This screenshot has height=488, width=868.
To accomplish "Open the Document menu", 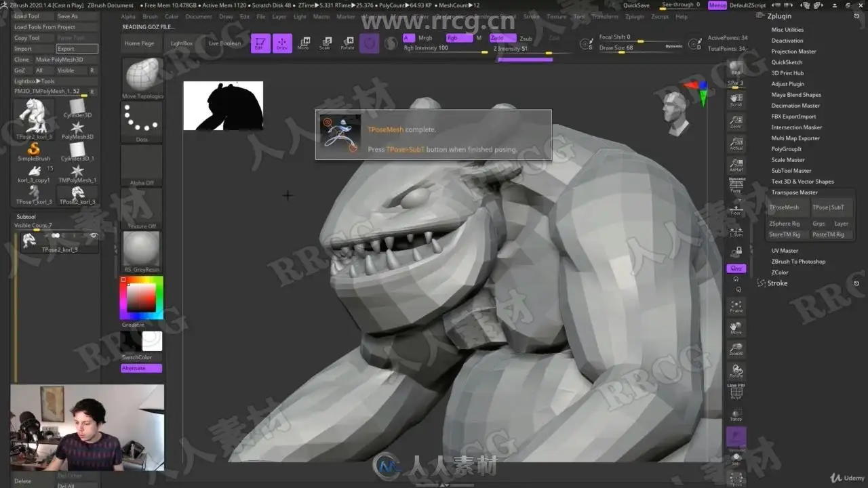I will click(x=199, y=16).
